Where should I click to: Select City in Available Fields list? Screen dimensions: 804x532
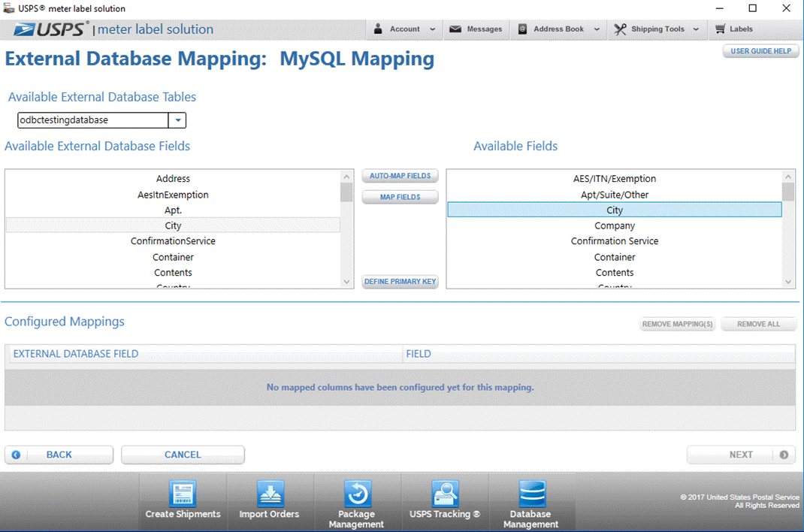tap(615, 210)
